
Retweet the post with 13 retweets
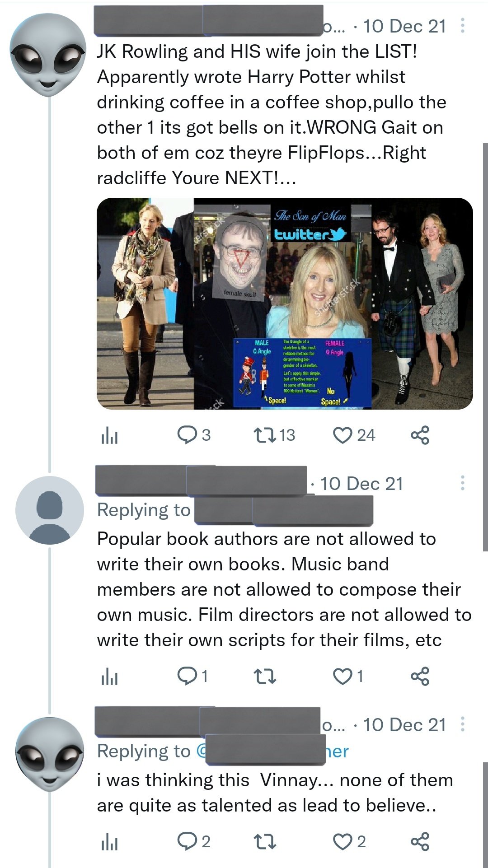point(274,435)
